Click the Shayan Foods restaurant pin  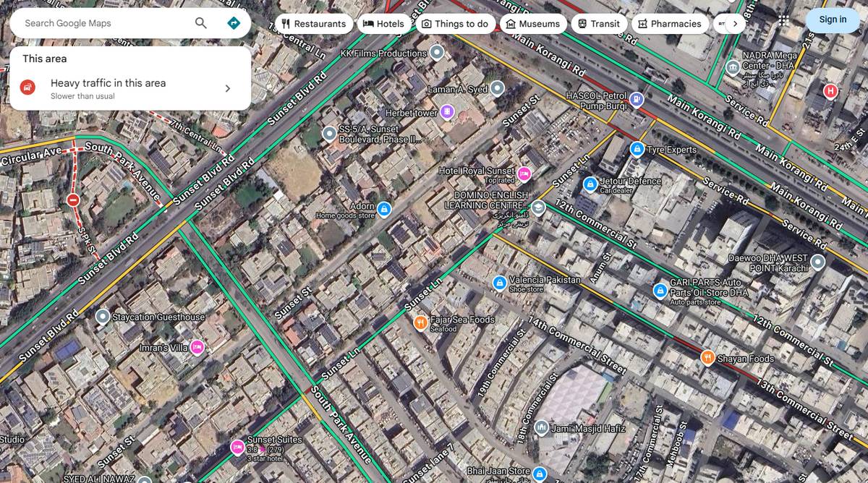click(707, 358)
